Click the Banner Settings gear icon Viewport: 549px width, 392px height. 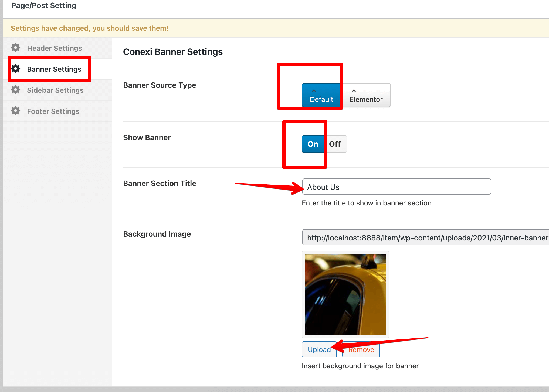(16, 69)
